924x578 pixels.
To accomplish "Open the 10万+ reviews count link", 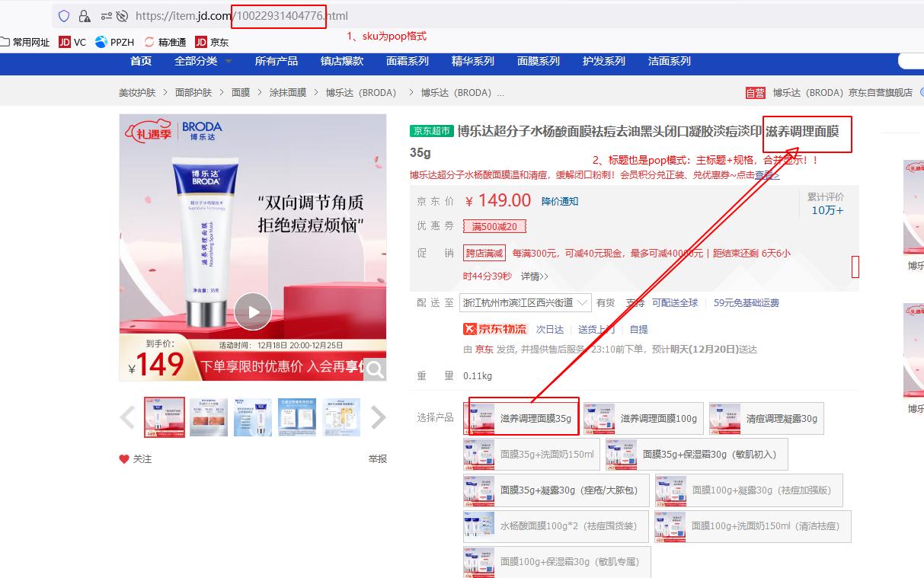I will [x=827, y=211].
